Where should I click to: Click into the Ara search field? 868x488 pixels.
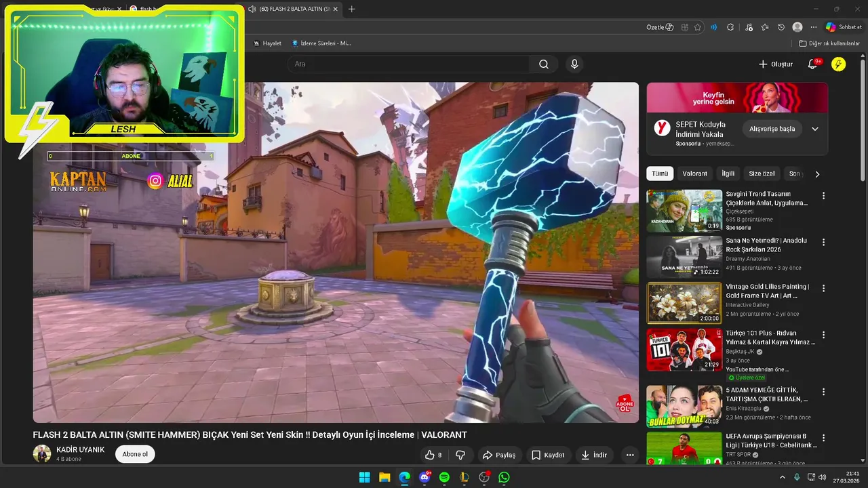(408, 64)
